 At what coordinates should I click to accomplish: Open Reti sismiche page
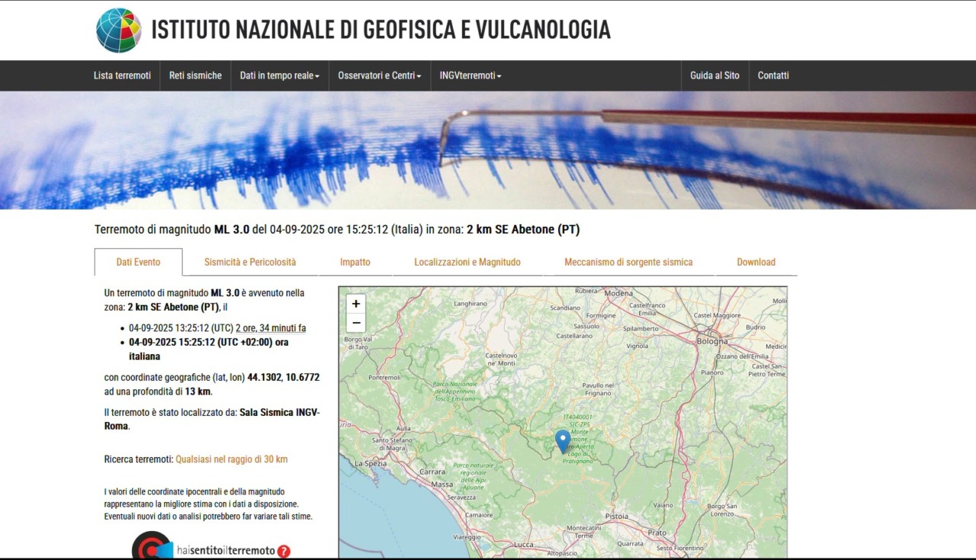click(195, 75)
